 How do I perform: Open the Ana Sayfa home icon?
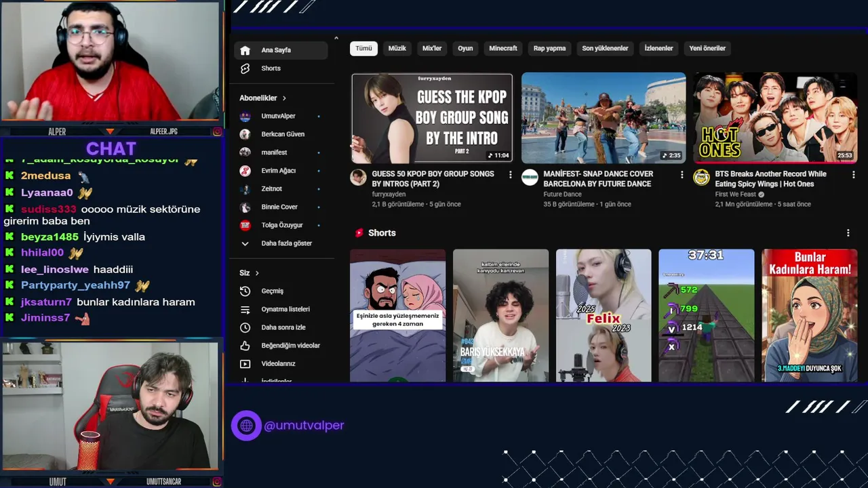click(245, 50)
